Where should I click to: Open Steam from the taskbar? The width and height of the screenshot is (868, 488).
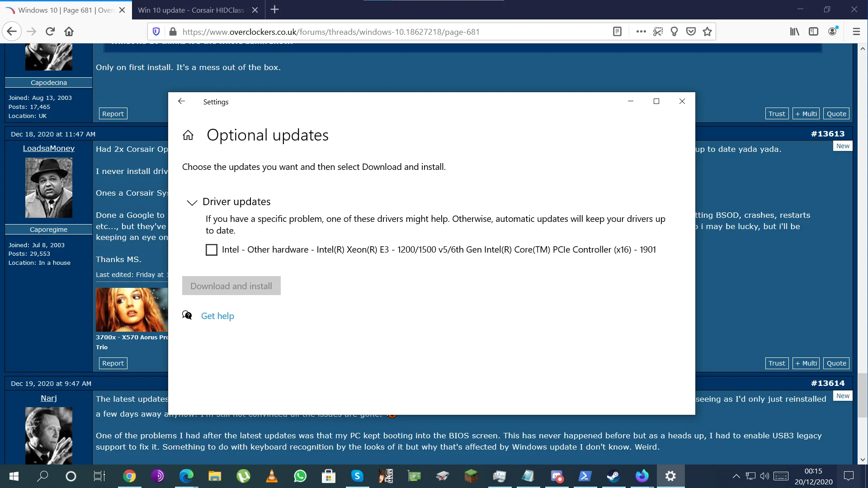[613, 476]
